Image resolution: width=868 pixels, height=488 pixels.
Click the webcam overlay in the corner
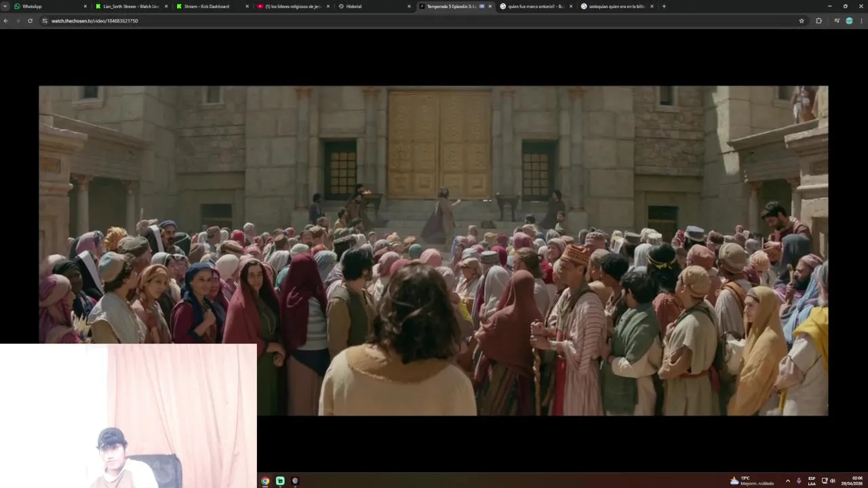128,415
